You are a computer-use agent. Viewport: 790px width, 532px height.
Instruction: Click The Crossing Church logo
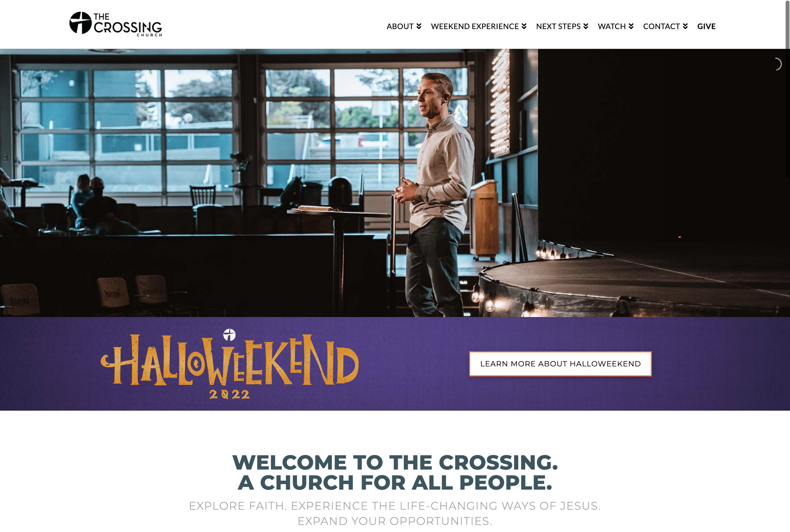(116, 24)
